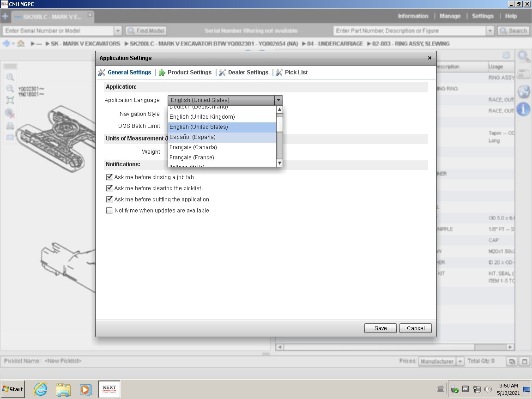Click language list scroll down arrow

[x=279, y=163]
